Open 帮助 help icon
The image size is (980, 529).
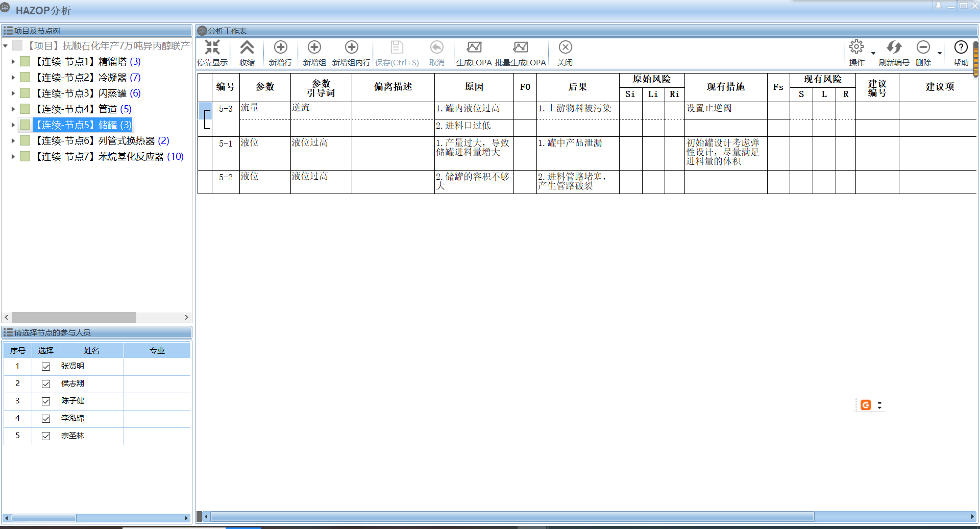click(961, 47)
